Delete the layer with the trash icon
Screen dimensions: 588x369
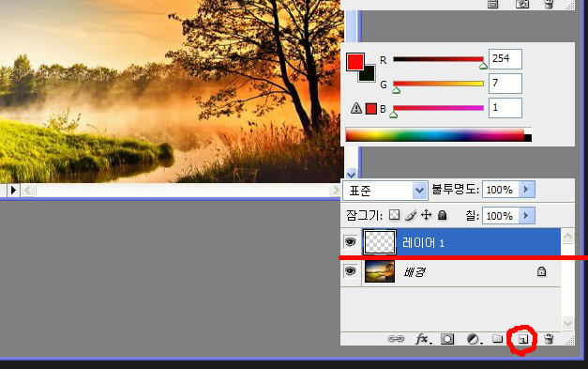point(549,339)
